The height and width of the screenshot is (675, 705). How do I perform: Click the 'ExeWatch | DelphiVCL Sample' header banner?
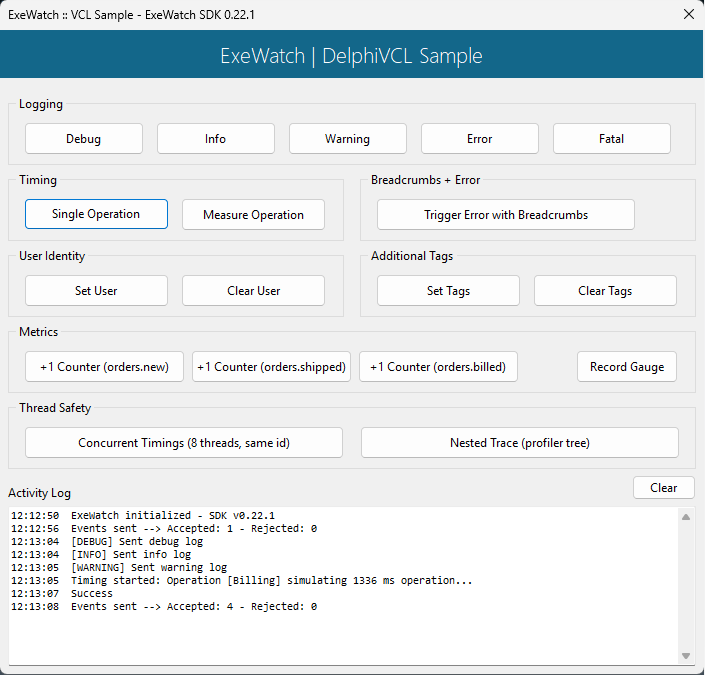coord(351,56)
